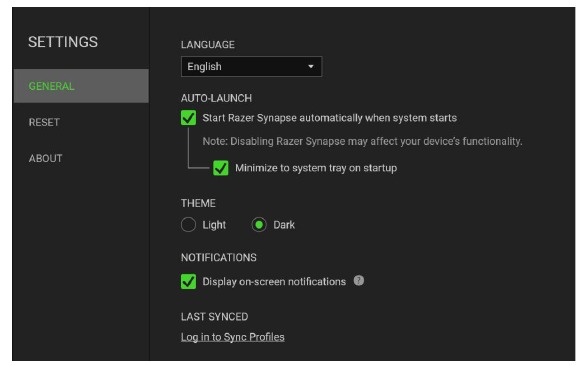The width and height of the screenshot is (587, 366).
Task: Switch to the Reset tab
Action: (44, 122)
